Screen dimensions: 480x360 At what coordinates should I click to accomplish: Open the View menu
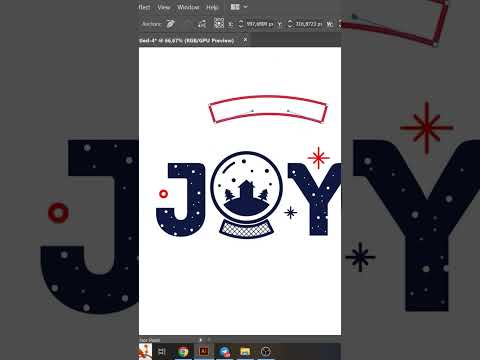[164, 7]
